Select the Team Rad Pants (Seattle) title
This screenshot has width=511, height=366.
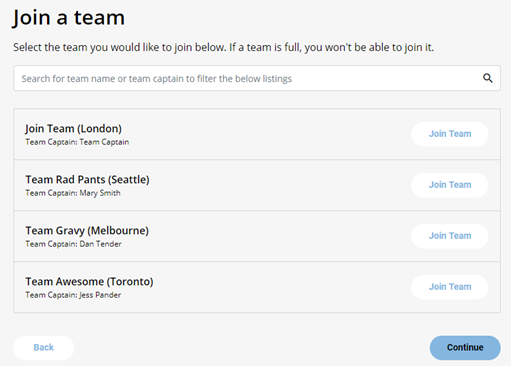[87, 180]
